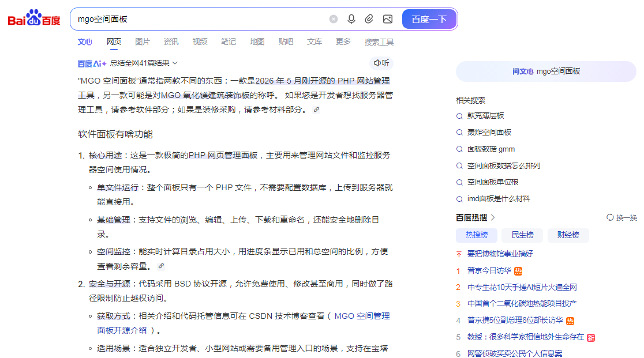Refresh hot list with 换一换

tap(622, 218)
